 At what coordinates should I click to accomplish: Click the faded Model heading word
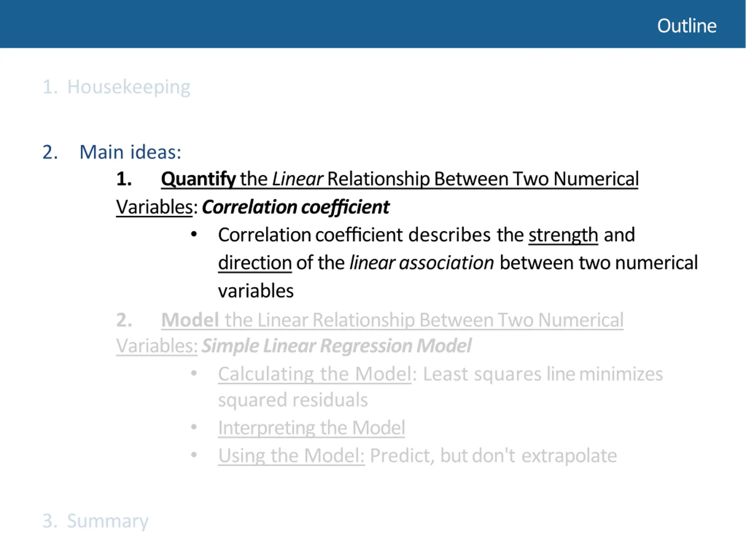coord(190,320)
